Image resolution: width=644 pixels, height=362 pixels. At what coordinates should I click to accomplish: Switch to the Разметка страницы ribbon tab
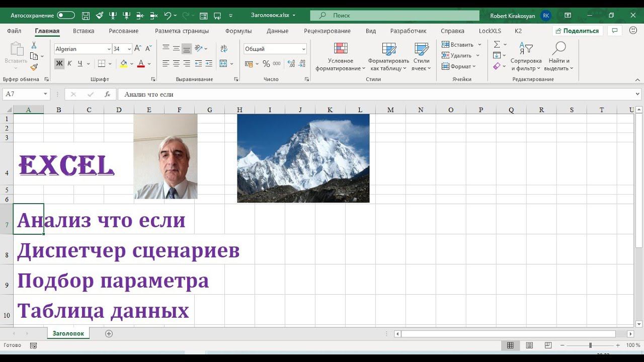(182, 31)
